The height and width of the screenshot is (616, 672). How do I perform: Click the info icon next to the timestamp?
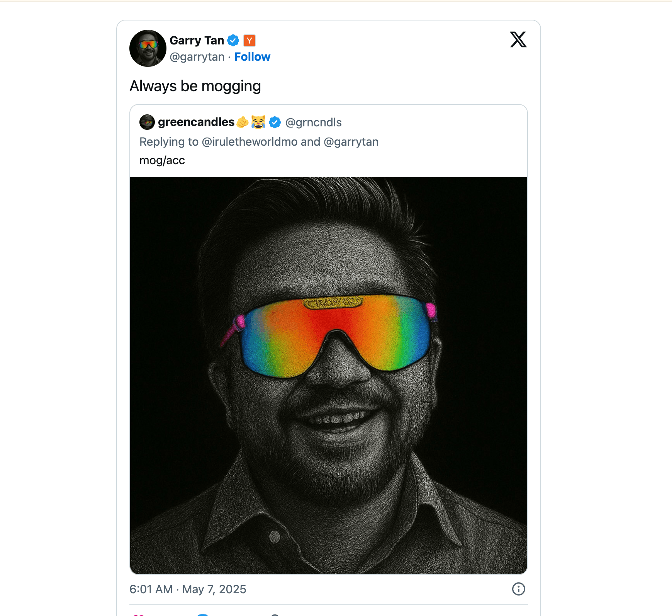coord(518,589)
